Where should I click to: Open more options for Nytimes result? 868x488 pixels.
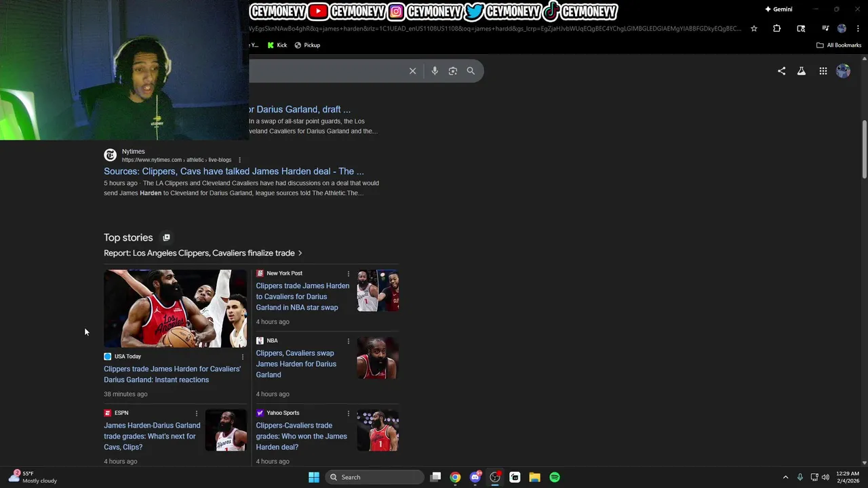(x=239, y=160)
